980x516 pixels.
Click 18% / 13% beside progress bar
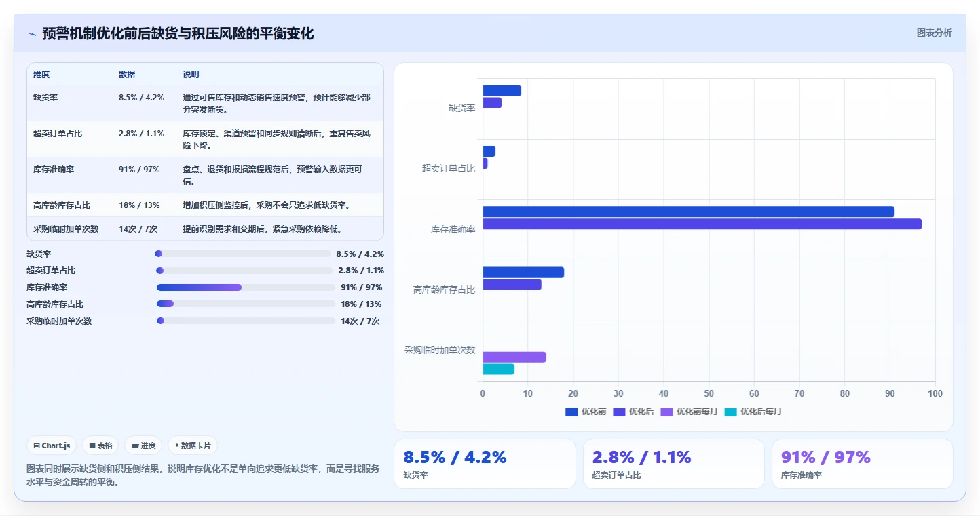(x=361, y=304)
